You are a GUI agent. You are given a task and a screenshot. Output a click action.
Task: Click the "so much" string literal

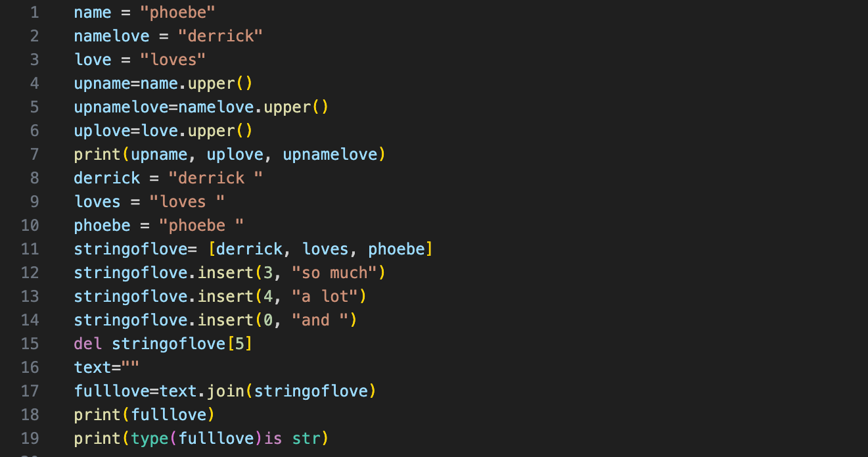coord(339,272)
